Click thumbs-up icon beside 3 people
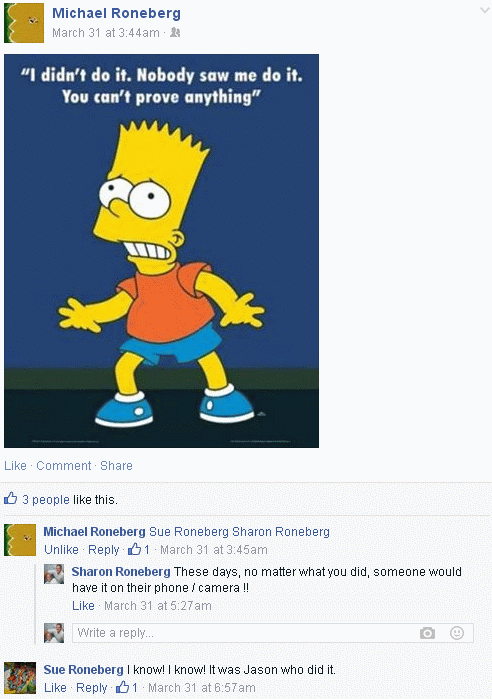Viewport: 492px width, 699px height. point(11,498)
